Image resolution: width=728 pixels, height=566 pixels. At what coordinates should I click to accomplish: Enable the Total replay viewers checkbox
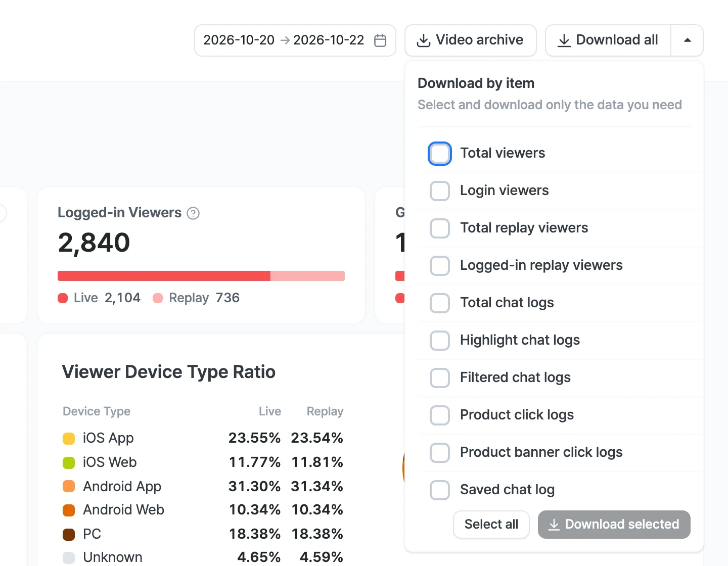[440, 228]
